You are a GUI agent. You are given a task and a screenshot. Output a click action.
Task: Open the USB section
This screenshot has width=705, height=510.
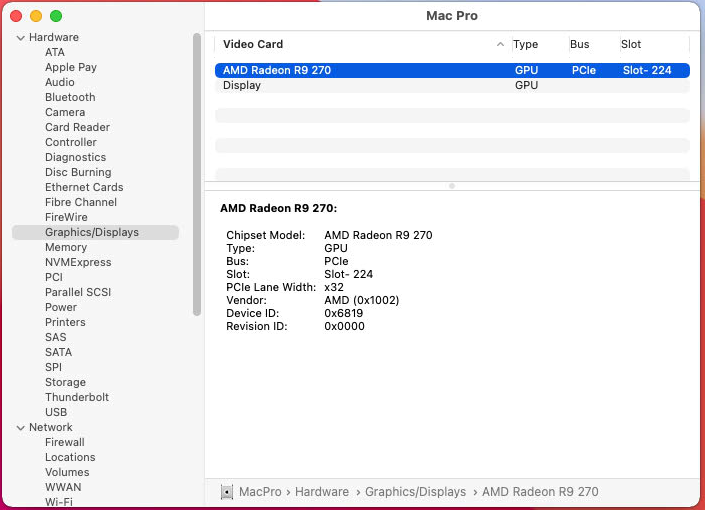tap(56, 412)
